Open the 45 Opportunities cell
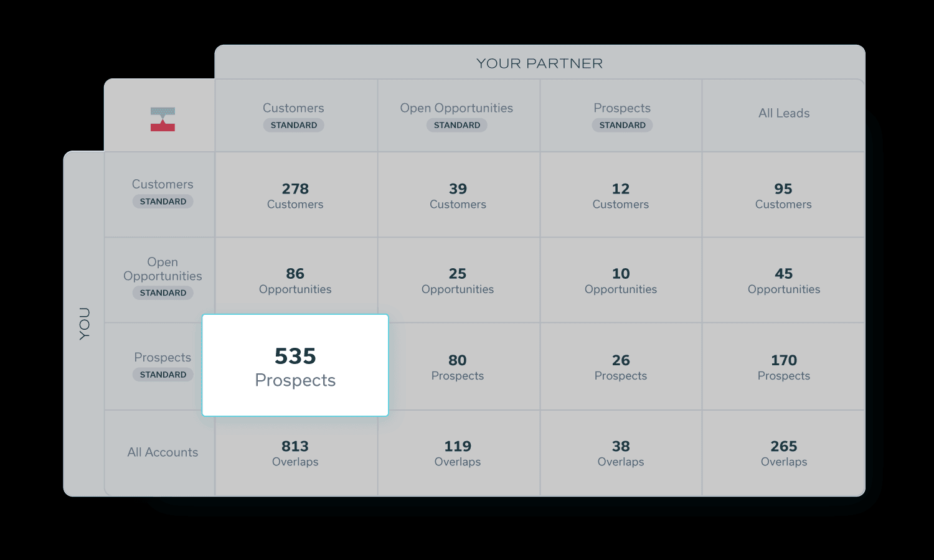This screenshot has height=560, width=934. 783,281
